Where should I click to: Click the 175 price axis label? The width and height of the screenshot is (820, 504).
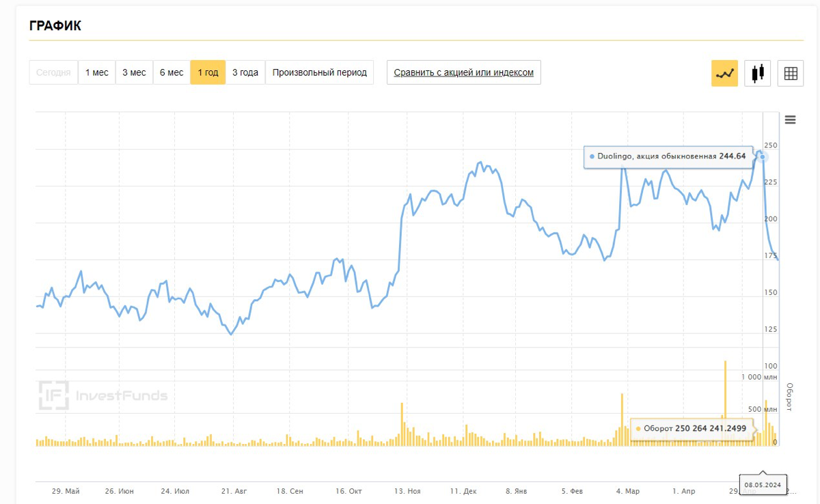[x=771, y=256]
